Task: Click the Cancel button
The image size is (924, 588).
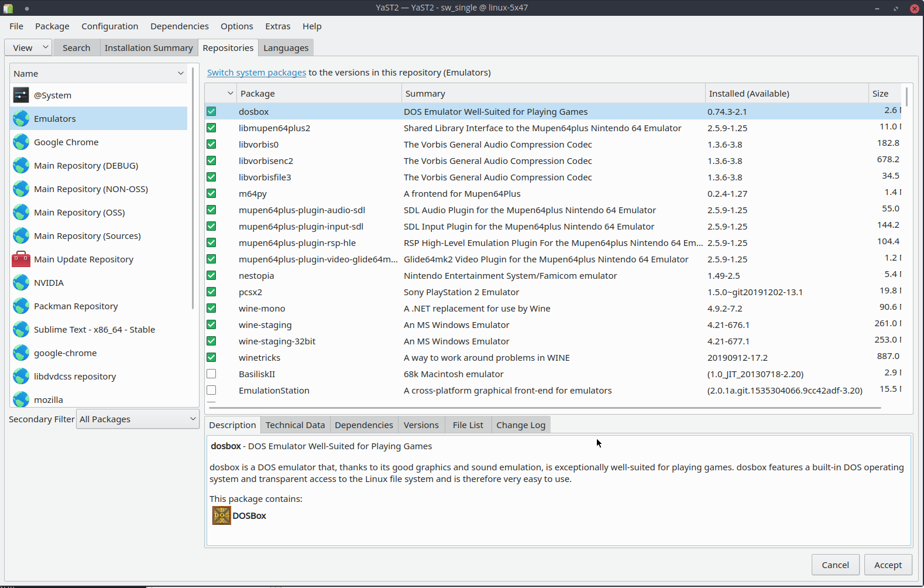Action: point(835,565)
